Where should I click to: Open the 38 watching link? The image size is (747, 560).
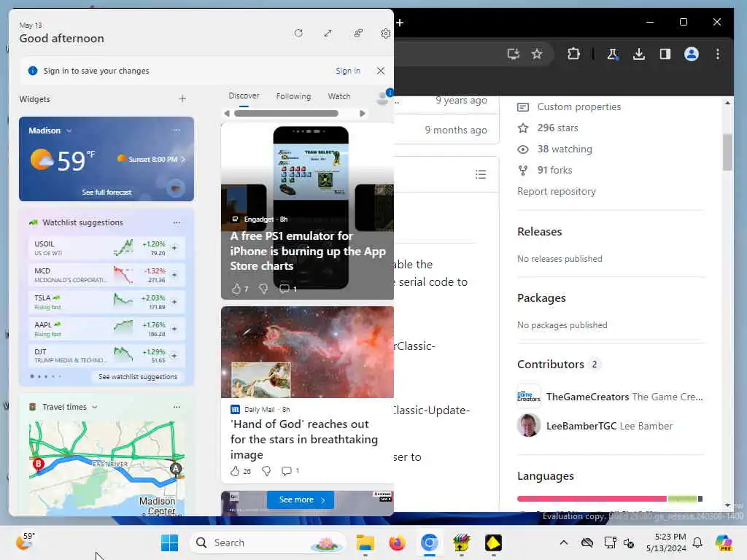click(x=565, y=149)
